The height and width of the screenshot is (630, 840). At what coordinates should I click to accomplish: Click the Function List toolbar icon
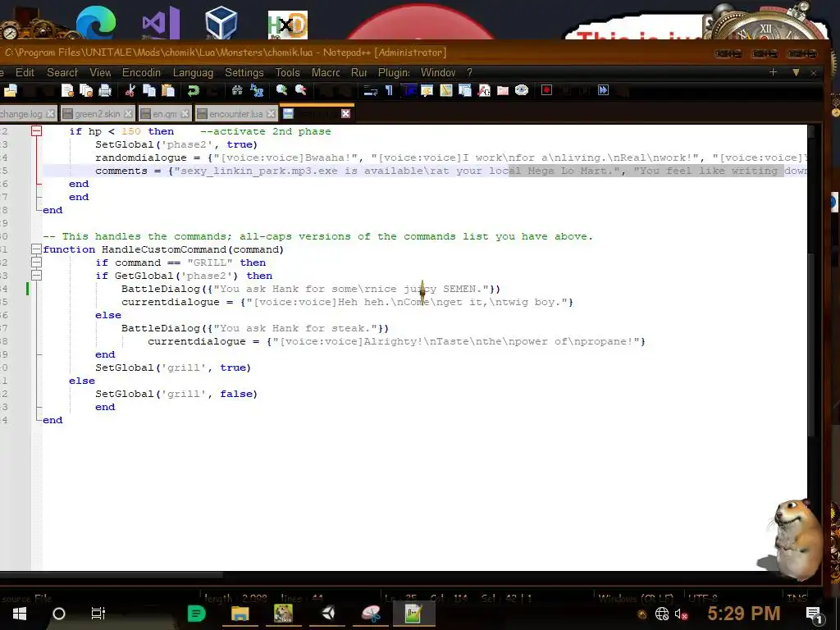484,90
